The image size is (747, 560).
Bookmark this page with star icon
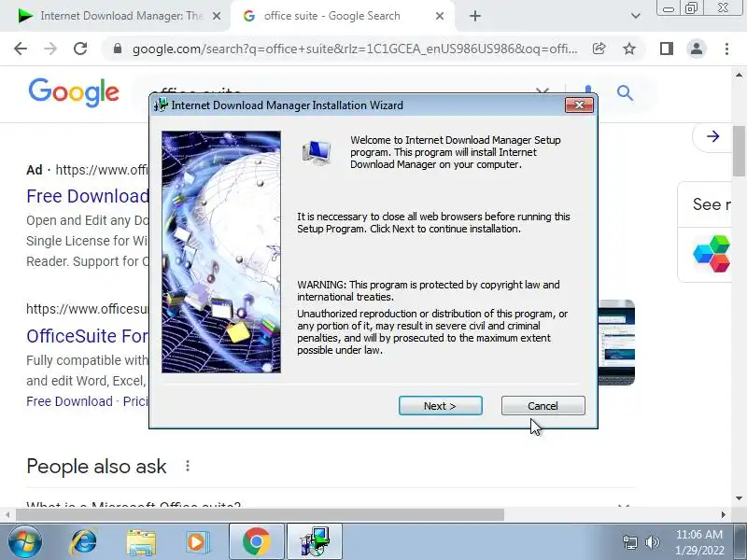629,49
